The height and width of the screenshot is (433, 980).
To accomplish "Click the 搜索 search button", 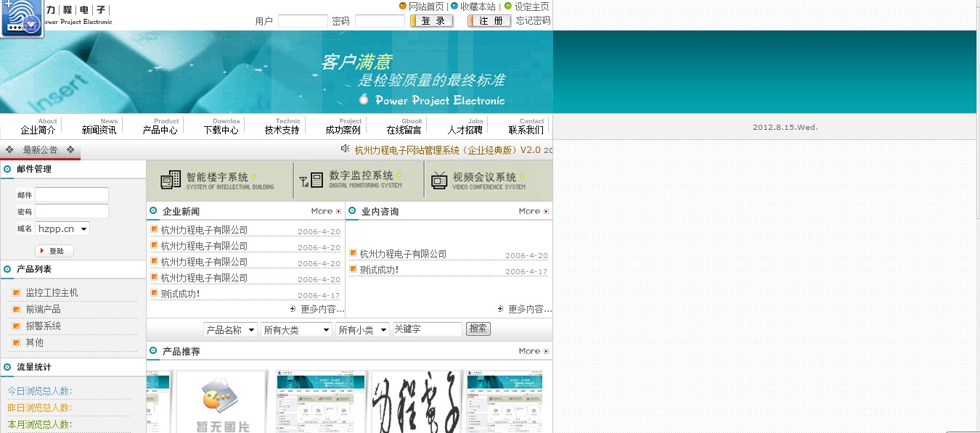I will point(478,329).
